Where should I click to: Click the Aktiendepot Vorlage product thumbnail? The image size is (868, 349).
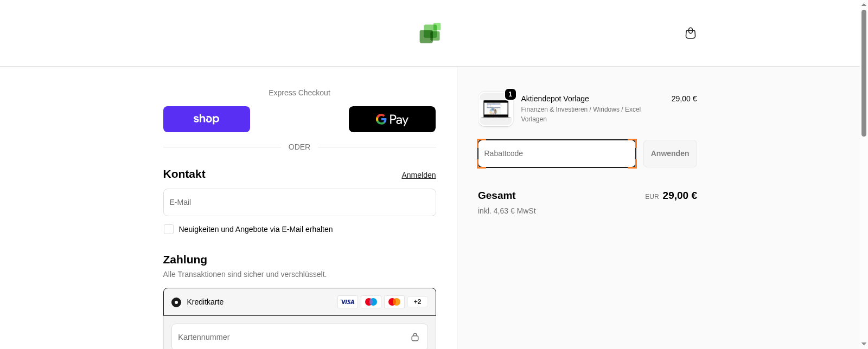pyautogui.click(x=496, y=109)
